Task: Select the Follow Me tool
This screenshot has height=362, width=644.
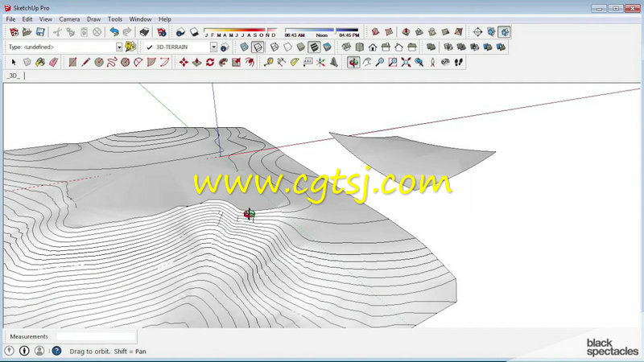Action: (223, 62)
